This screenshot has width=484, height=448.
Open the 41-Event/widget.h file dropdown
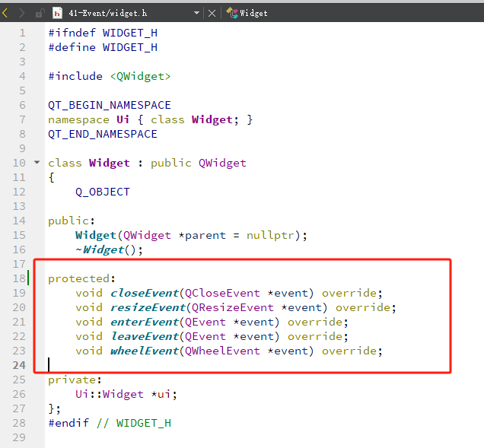coord(196,13)
